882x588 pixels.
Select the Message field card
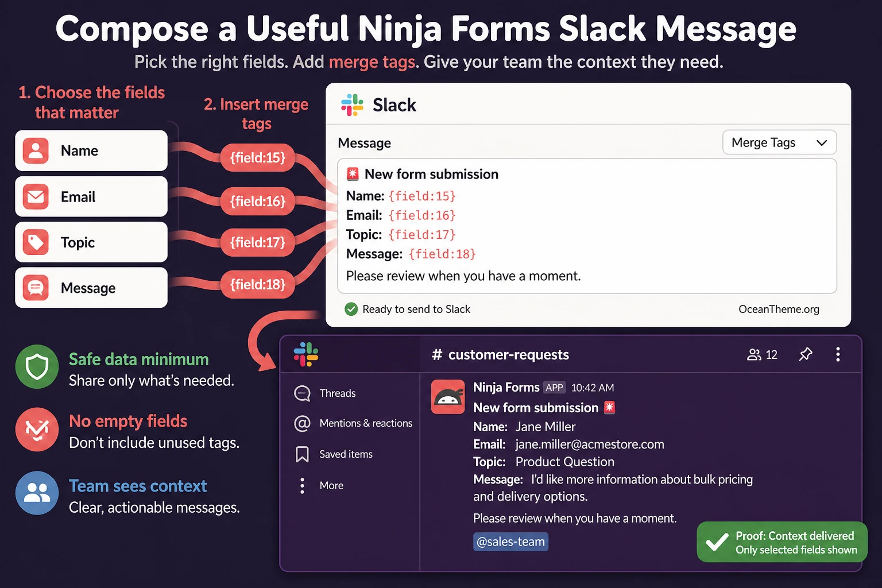coord(91,288)
